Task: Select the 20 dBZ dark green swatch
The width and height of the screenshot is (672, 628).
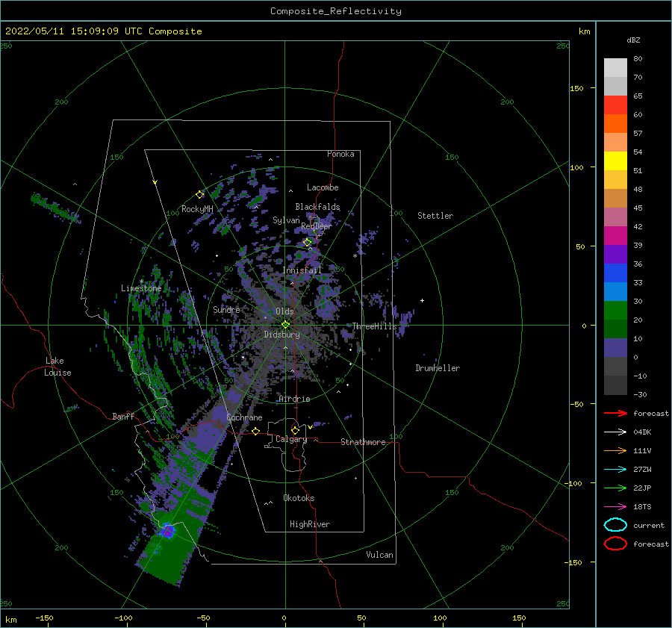Action: pyautogui.click(x=615, y=329)
